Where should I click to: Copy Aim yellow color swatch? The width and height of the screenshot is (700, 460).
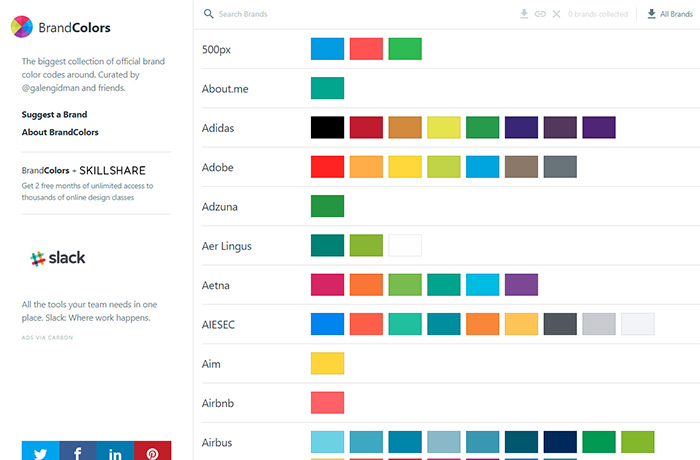pos(327,363)
